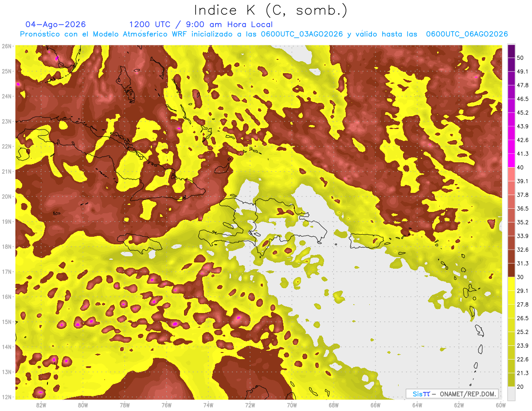This screenshot has height=411, width=532.
Task: Click the 25N latitude label
Action: [7, 71]
